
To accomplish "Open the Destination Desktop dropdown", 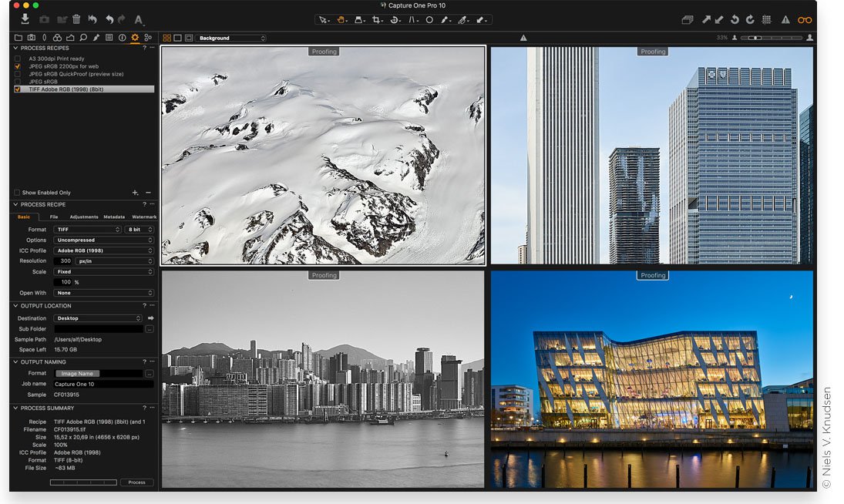I will [x=98, y=318].
